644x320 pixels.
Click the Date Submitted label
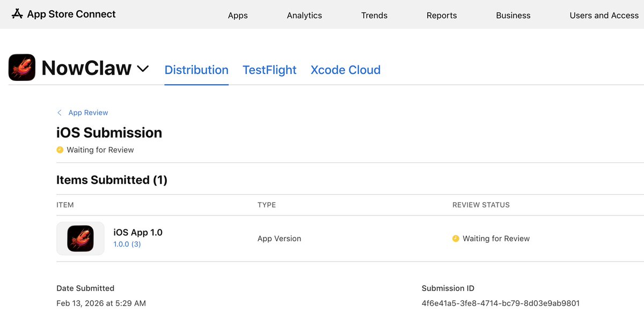tap(85, 288)
